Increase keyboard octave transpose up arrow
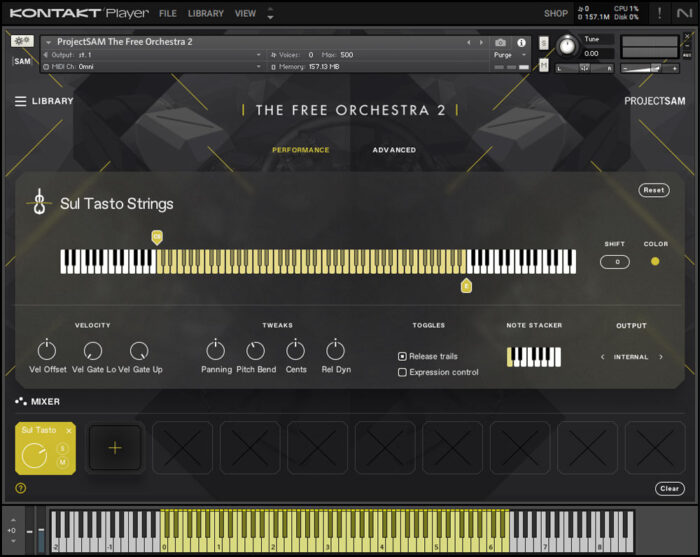The image size is (700, 557). pos(13,520)
